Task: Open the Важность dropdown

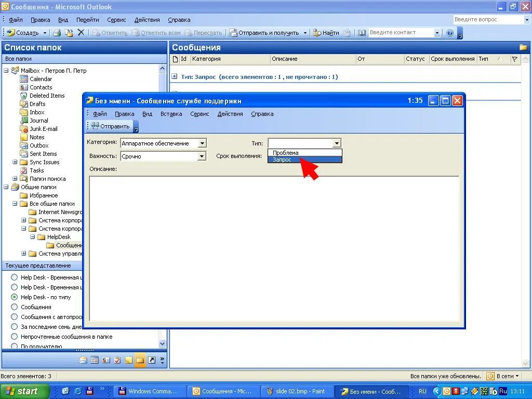Action: point(202,156)
